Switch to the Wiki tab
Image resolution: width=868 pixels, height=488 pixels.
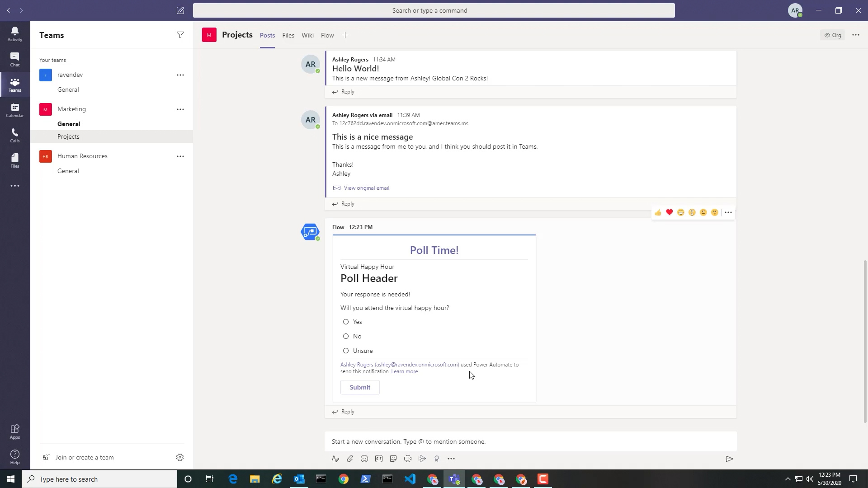click(307, 35)
